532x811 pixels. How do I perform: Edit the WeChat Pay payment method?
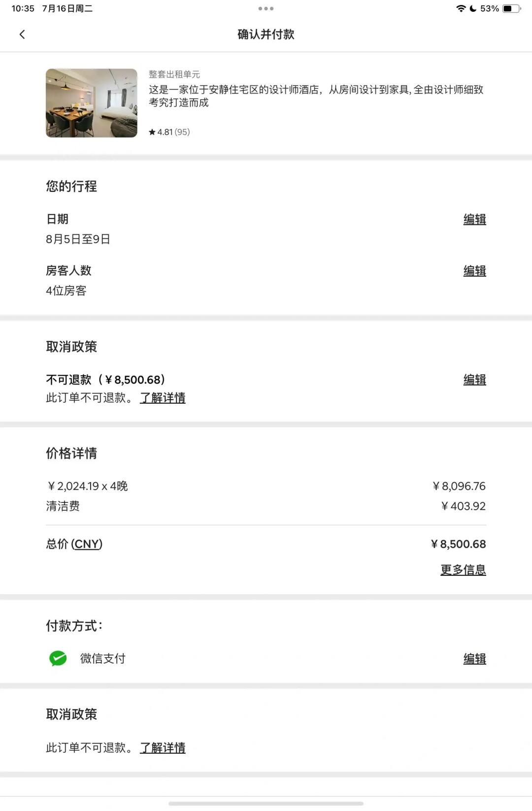coord(474,659)
